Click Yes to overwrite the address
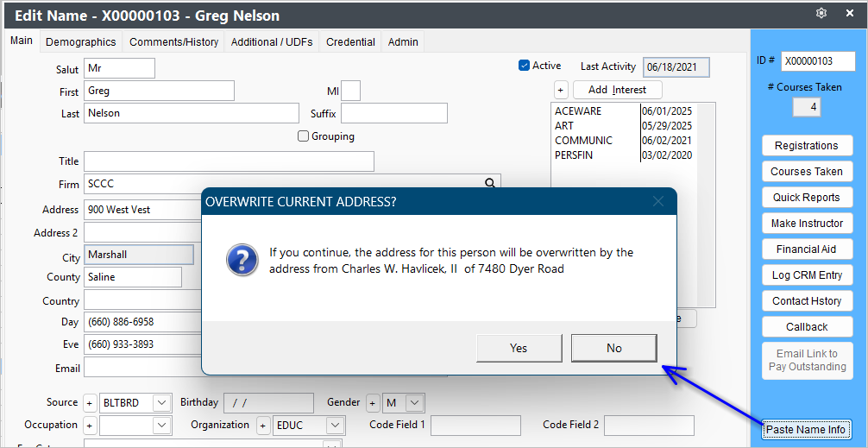Viewport: 868px width, 448px height. point(519,349)
